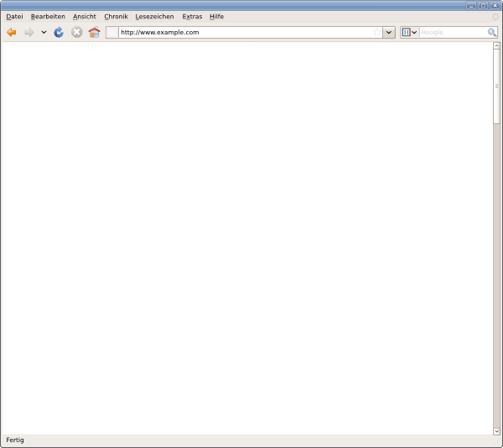Open the Hilfe menu
503x448 pixels.
pyautogui.click(x=216, y=17)
